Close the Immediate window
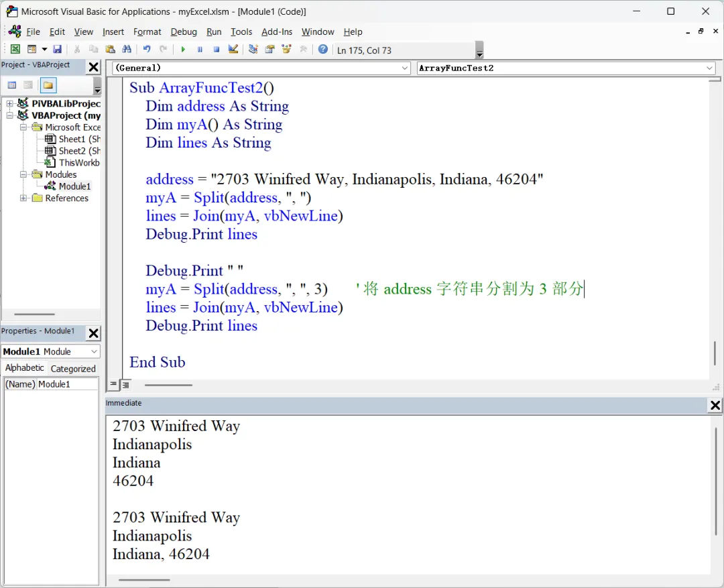 point(715,405)
